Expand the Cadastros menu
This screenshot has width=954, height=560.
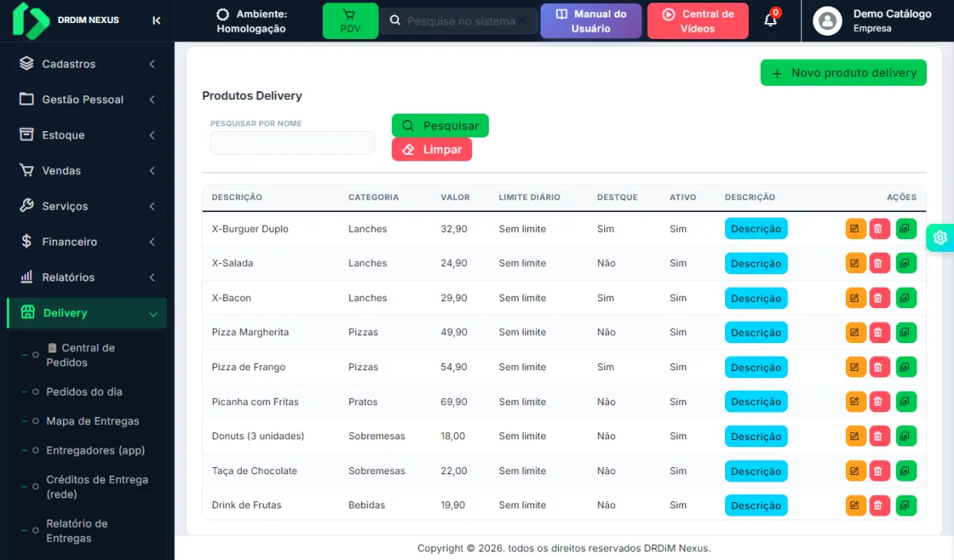[87, 64]
